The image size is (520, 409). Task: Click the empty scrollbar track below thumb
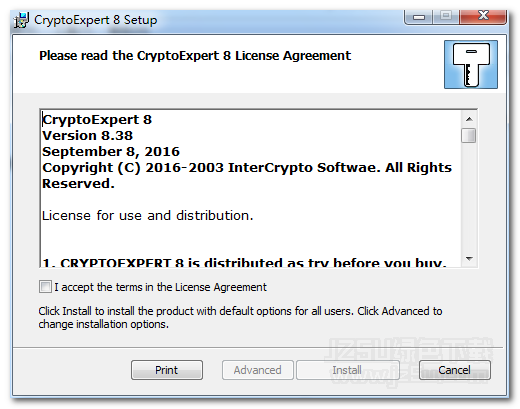(x=469, y=197)
